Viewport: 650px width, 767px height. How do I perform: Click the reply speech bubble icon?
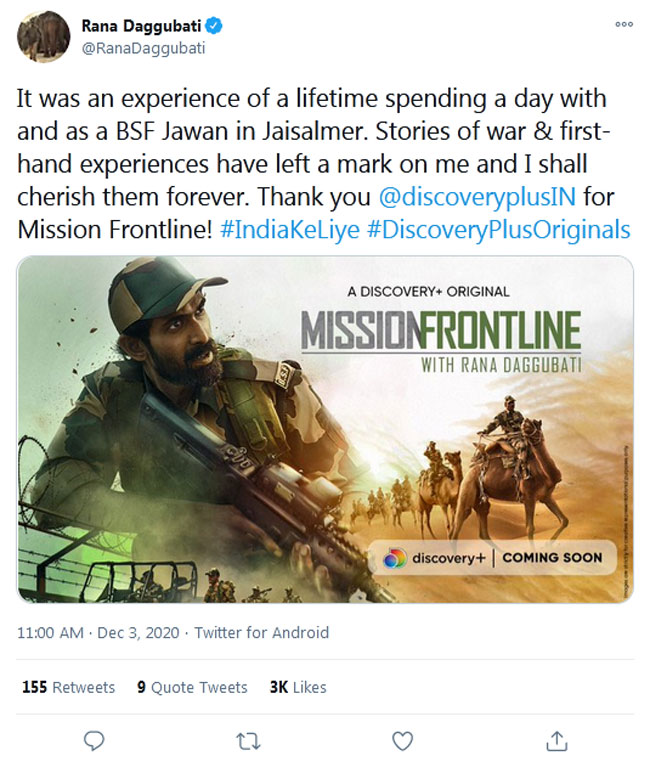(95, 740)
